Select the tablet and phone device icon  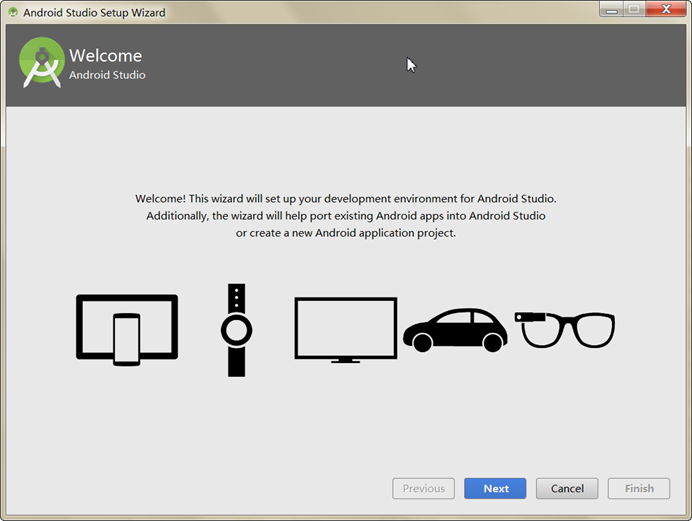click(127, 329)
